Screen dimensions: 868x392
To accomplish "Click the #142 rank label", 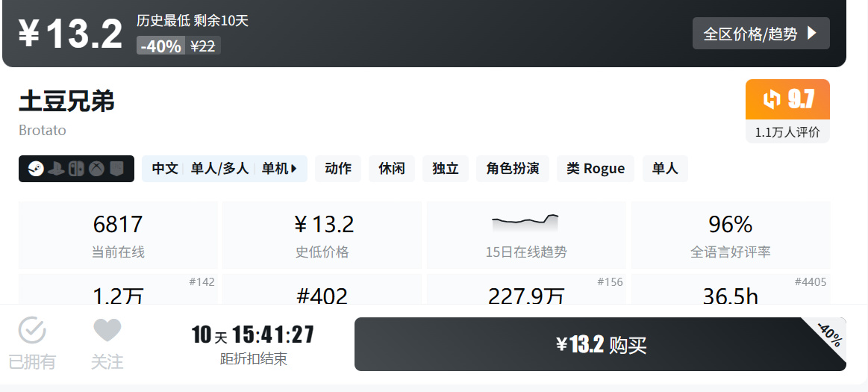I will 202,281.
